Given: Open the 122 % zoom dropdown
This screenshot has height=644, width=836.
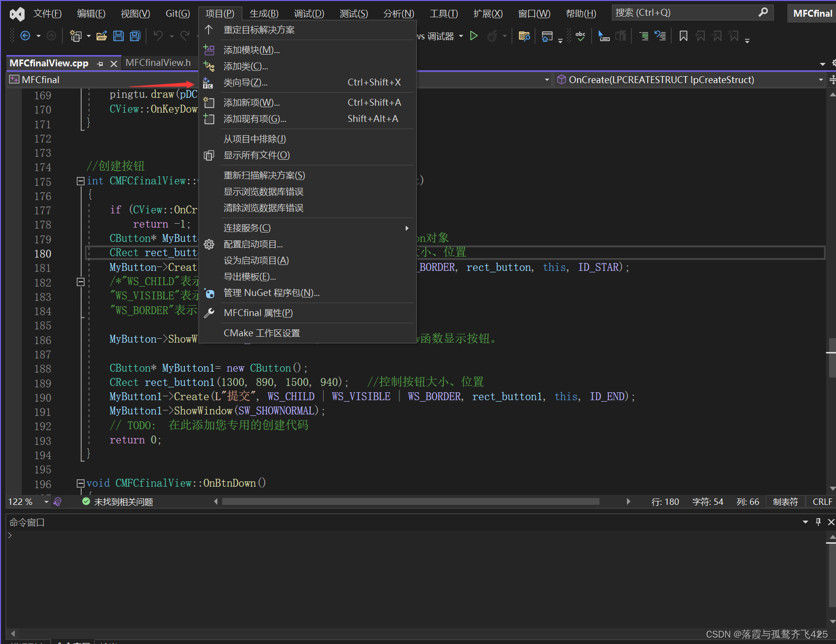Looking at the screenshot, I should tap(46, 501).
